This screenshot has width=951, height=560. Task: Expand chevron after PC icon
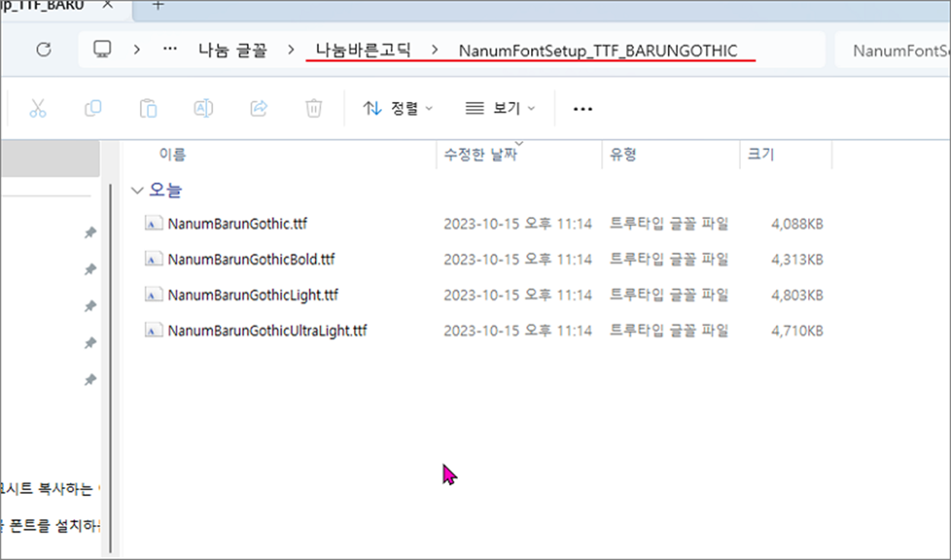point(137,50)
